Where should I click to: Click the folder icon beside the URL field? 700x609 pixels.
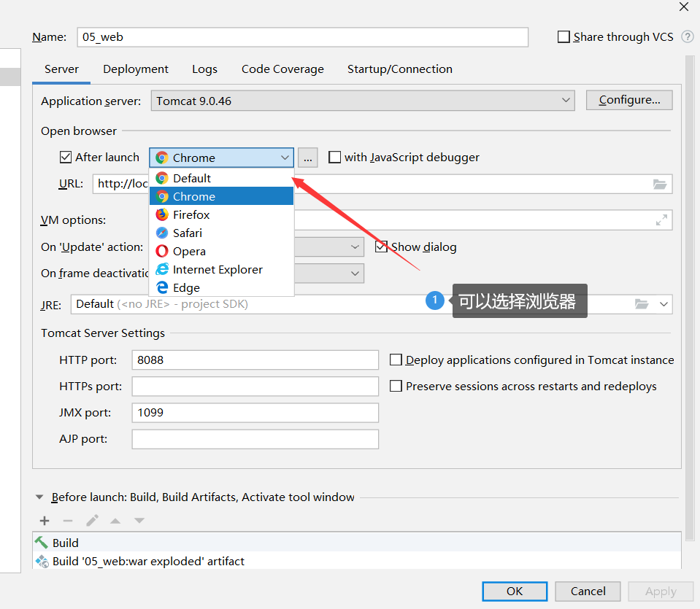point(659,184)
